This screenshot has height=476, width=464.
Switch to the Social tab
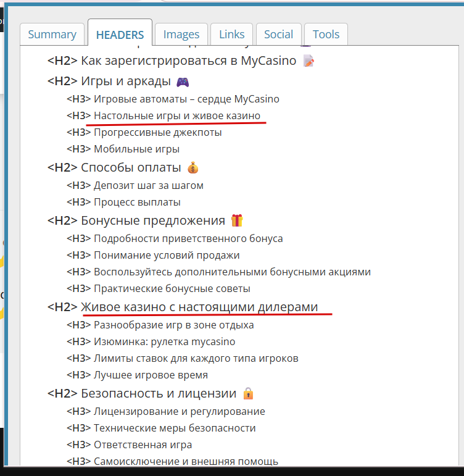pyautogui.click(x=278, y=35)
